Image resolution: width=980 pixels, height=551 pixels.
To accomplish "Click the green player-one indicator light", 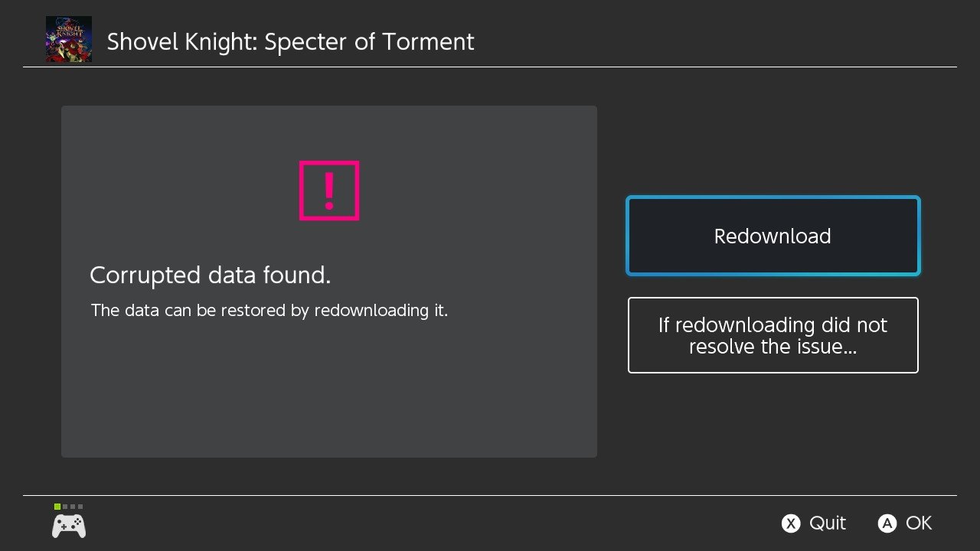I will pos(57,507).
